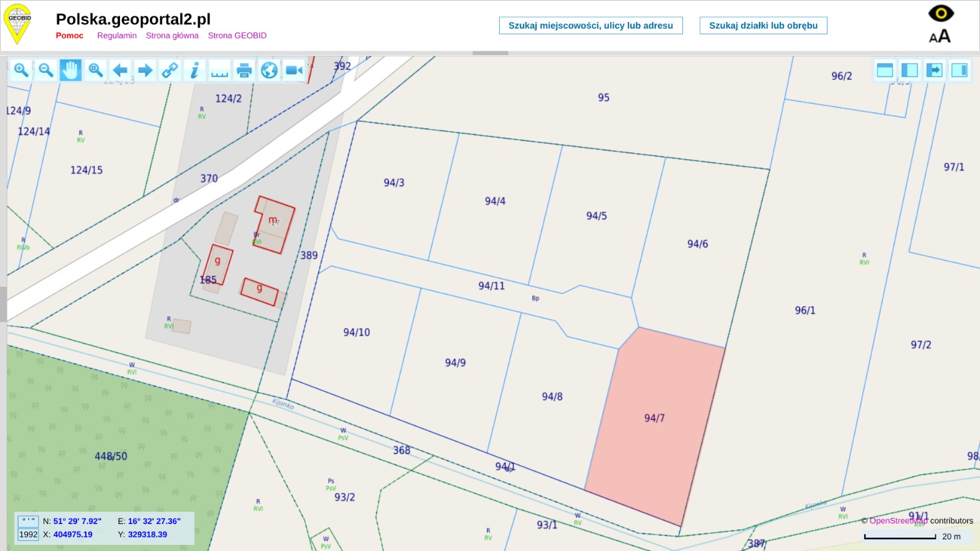Toggle the 1992 coordinate system button
980x551 pixels.
click(28, 534)
